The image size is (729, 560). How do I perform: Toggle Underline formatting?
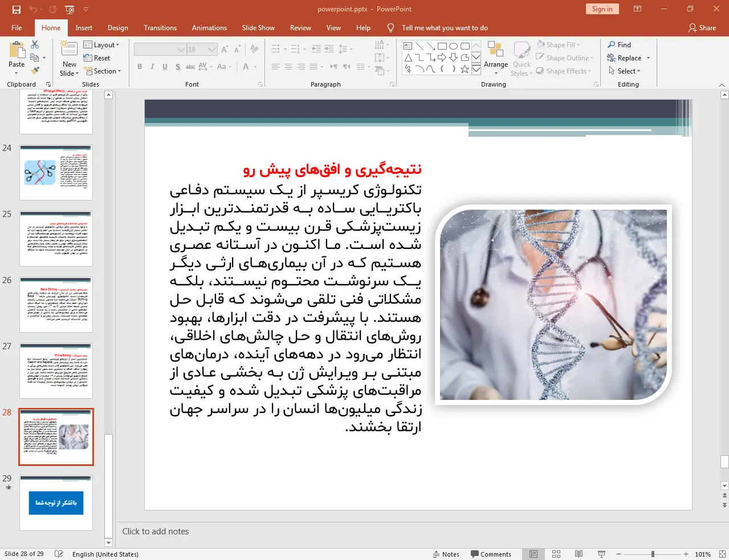[165, 67]
